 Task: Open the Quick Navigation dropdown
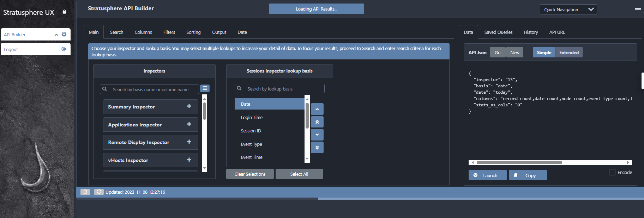(568, 10)
